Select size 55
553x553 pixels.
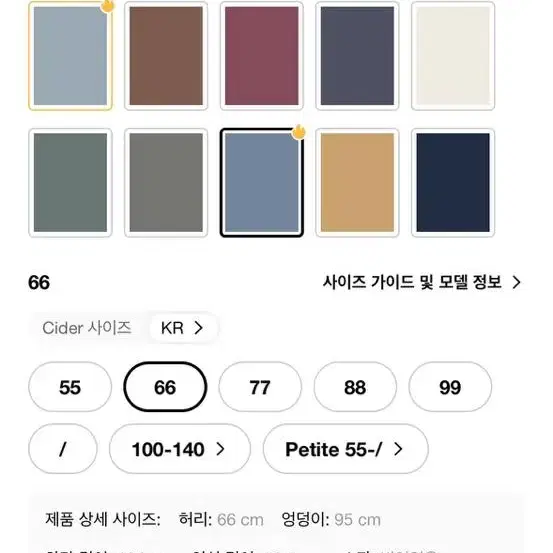70,387
